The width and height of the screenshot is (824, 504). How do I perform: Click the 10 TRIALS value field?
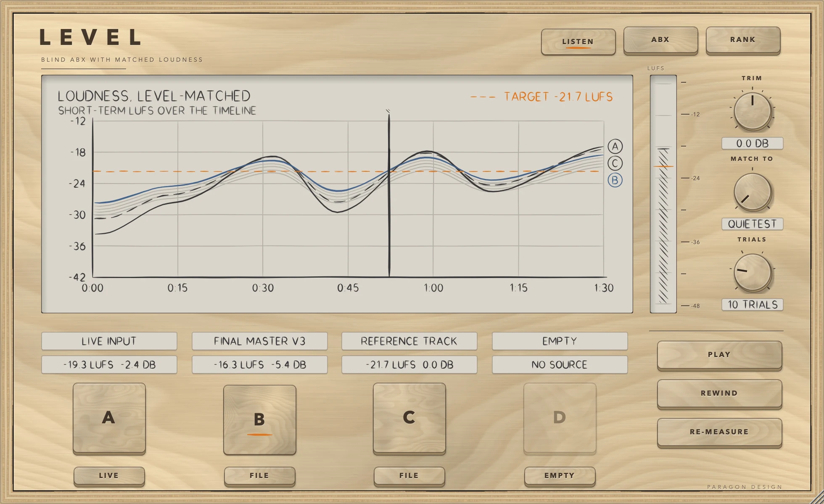[752, 304]
